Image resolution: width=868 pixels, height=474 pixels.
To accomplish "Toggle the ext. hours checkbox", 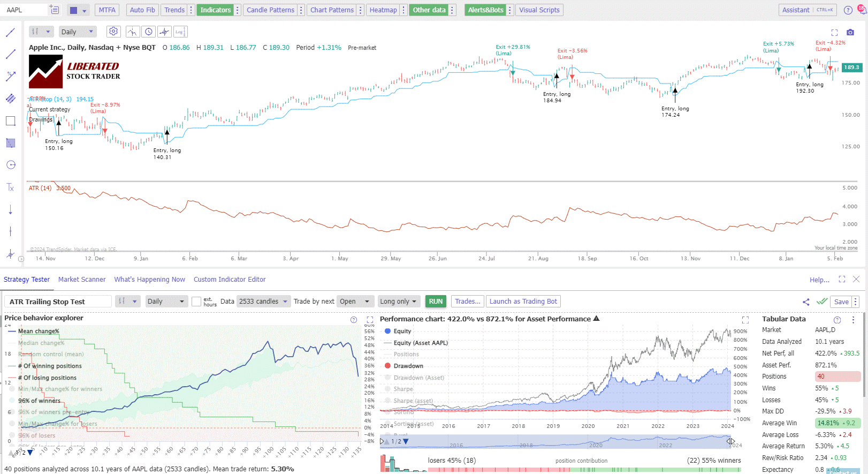I will [x=196, y=302].
